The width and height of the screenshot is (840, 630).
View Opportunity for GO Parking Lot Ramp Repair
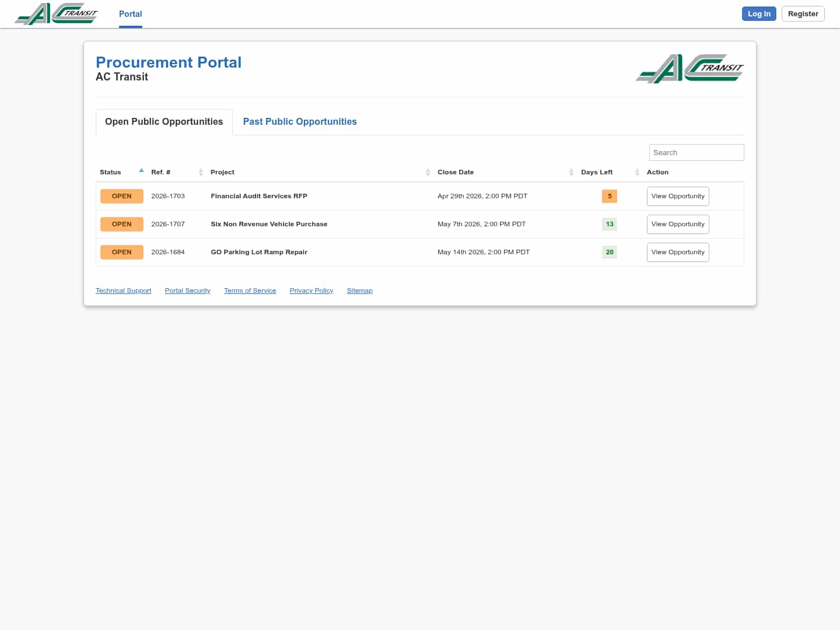(678, 253)
